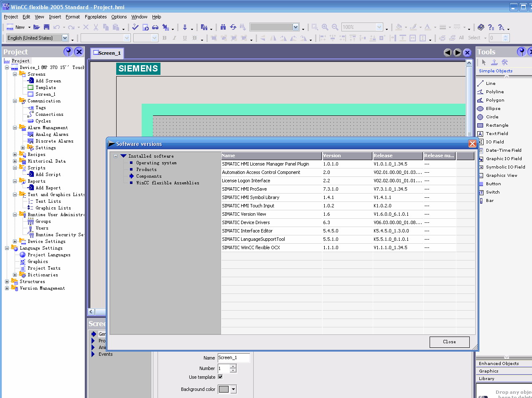Viewport: 532px width, 398px height.
Task: Start runtime with the play screen icon
Action: pos(145,27)
